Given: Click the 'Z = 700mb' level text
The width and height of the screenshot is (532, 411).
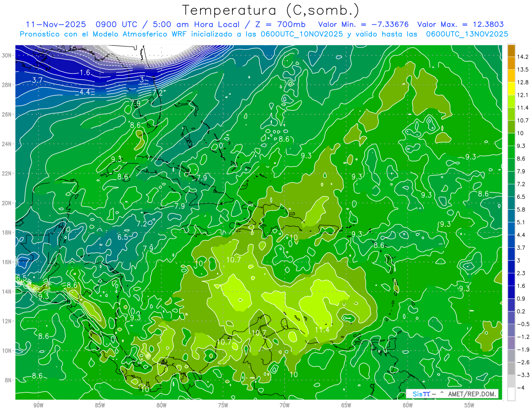Looking at the screenshot, I should (280, 24).
